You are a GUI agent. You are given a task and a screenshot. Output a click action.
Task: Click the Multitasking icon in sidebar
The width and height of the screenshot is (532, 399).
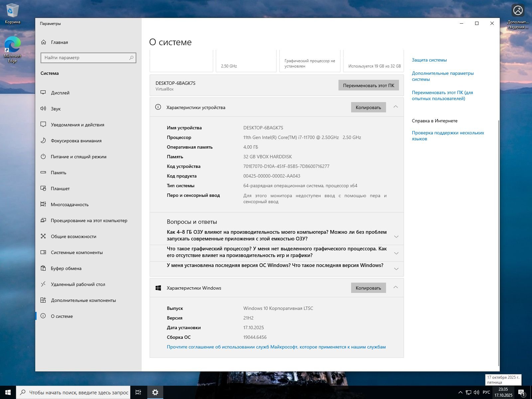pyautogui.click(x=43, y=204)
